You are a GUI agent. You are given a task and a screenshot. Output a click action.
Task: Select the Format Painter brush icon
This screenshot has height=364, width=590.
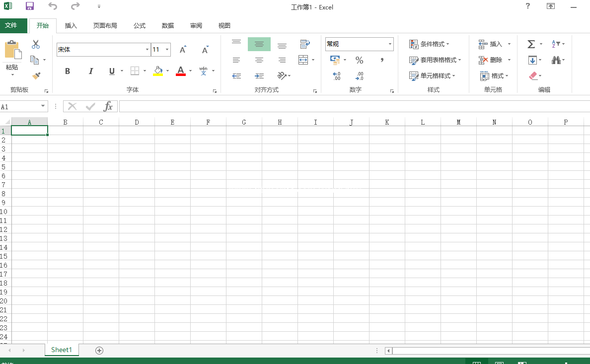[x=36, y=75]
